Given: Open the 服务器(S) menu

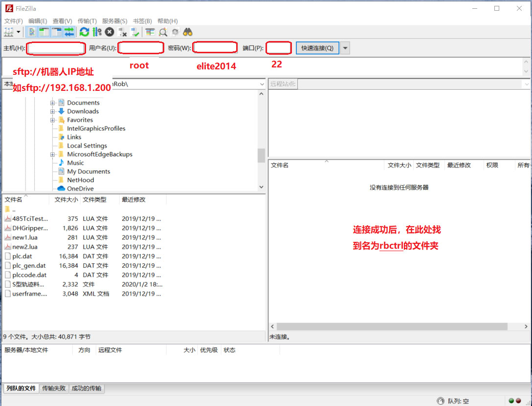Looking at the screenshot, I should click(x=114, y=21).
